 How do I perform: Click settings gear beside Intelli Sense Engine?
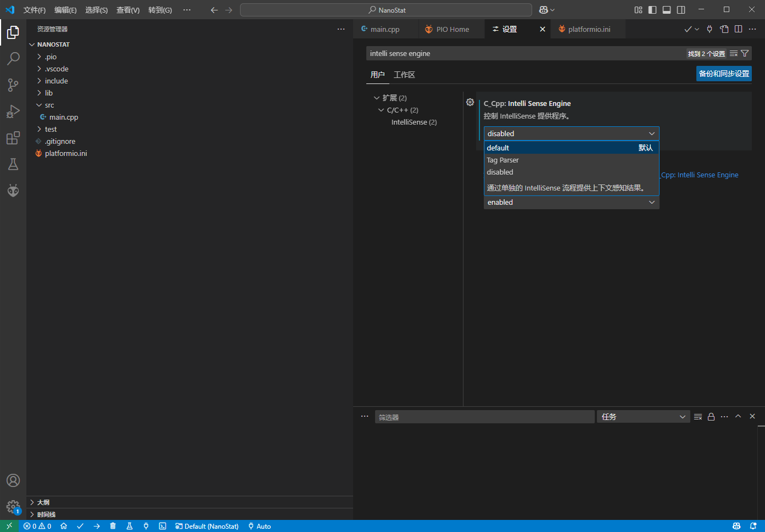pyautogui.click(x=470, y=102)
